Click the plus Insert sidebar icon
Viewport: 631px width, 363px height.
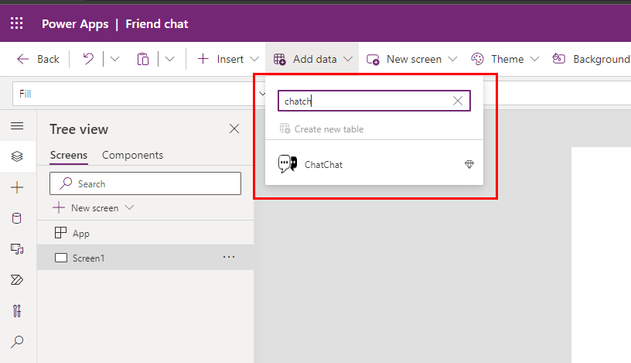pos(17,187)
